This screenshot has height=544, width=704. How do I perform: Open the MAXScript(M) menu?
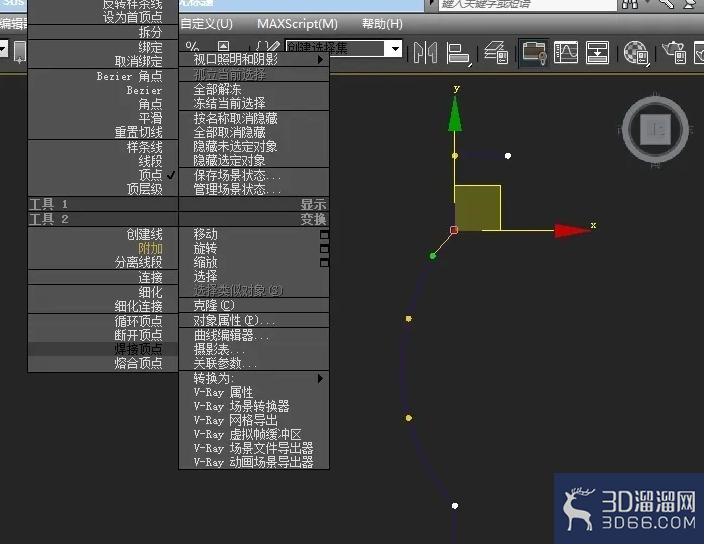pos(297,24)
